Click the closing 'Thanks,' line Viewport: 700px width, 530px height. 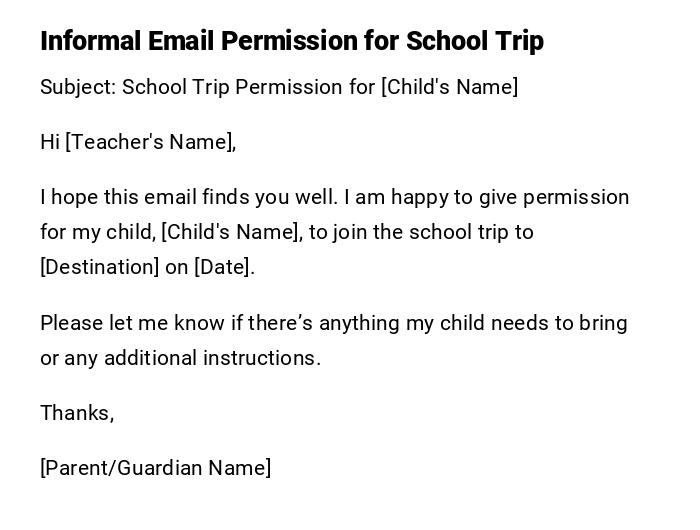tap(77, 413)
